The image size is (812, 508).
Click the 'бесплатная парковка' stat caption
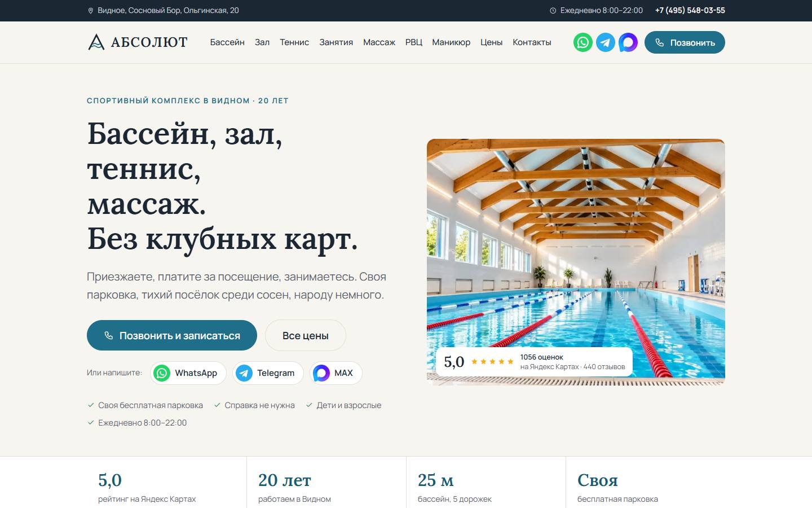tap(617, 499)
